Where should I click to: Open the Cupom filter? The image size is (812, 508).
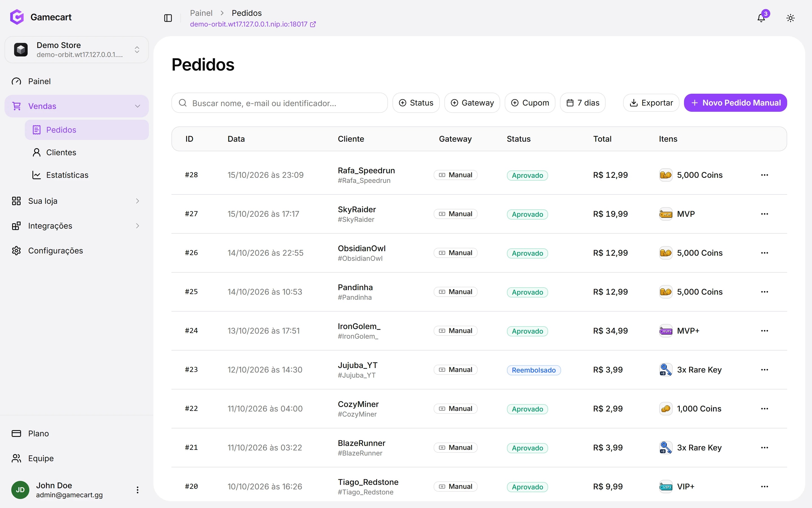point(530,103)
